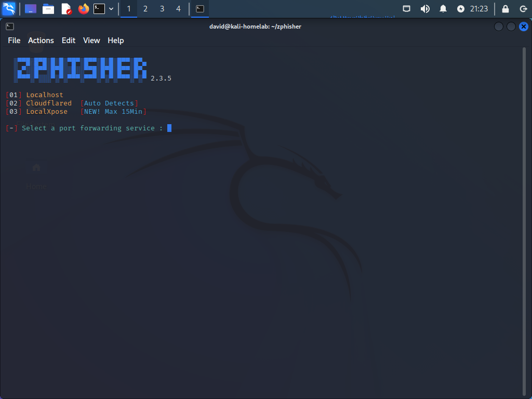This screenshot has width=532, height=399.
Task: Open the View menu
Action: click(91, 41)
